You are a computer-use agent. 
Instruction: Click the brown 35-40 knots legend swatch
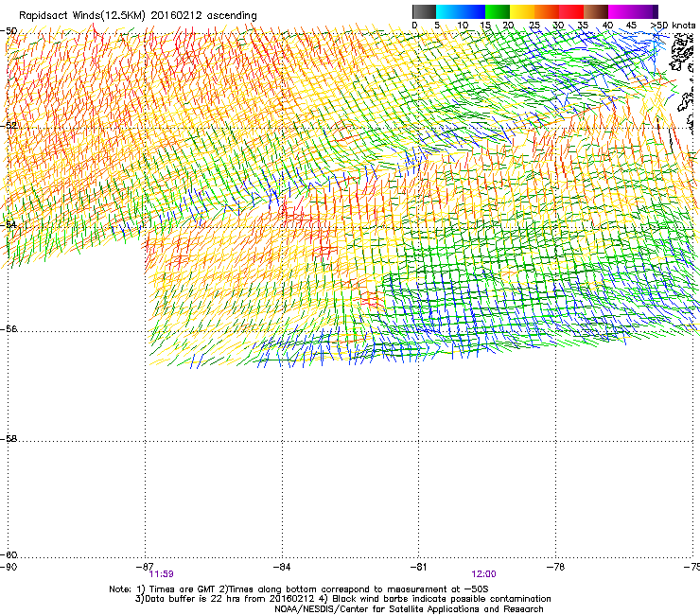point(596,11)
